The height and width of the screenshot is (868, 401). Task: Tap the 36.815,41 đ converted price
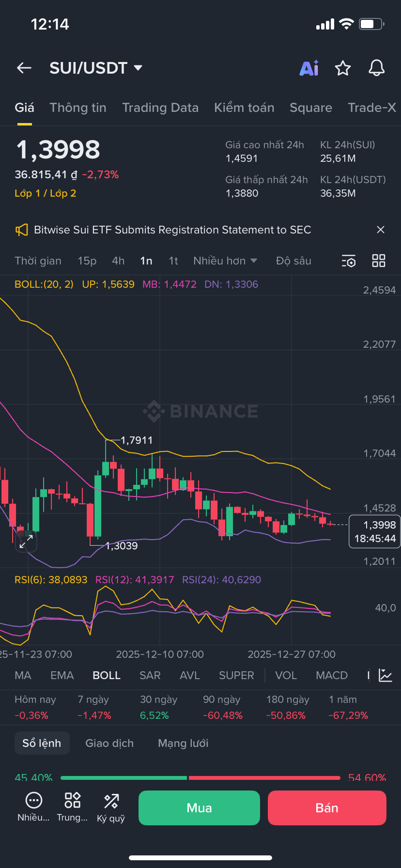46,175
